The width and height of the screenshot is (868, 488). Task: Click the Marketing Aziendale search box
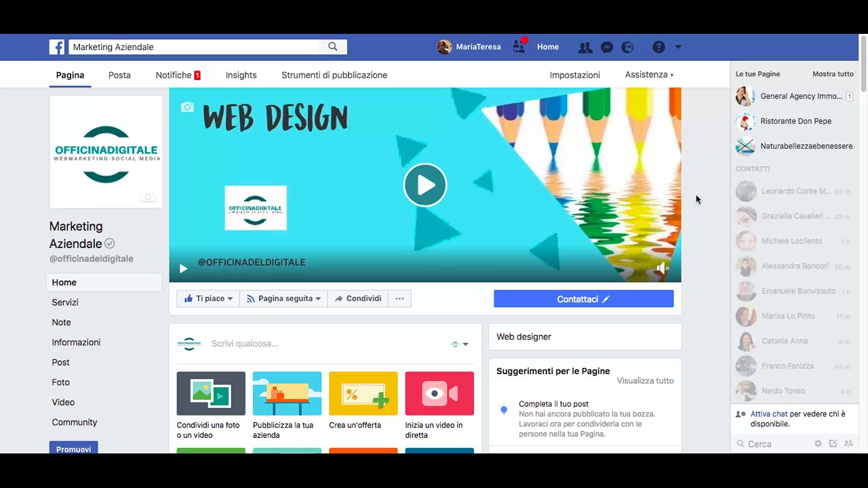click(194, 47)
